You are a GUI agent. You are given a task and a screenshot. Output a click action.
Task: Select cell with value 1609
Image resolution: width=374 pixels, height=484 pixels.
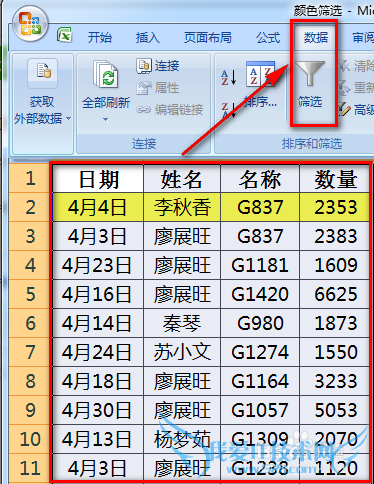(335, 265)
